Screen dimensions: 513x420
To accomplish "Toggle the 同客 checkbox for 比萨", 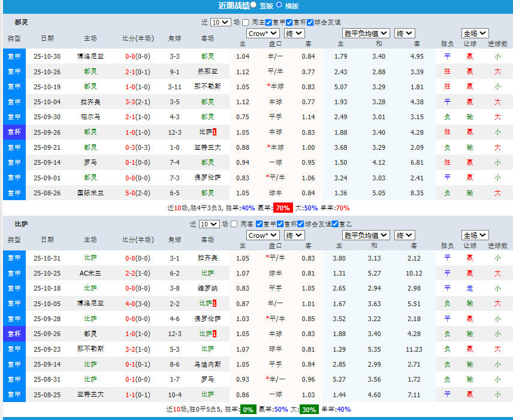I will (x=234, y=224).
